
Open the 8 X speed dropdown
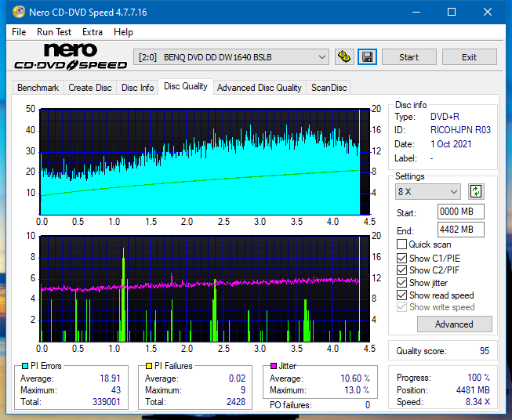tap(428, 191)
